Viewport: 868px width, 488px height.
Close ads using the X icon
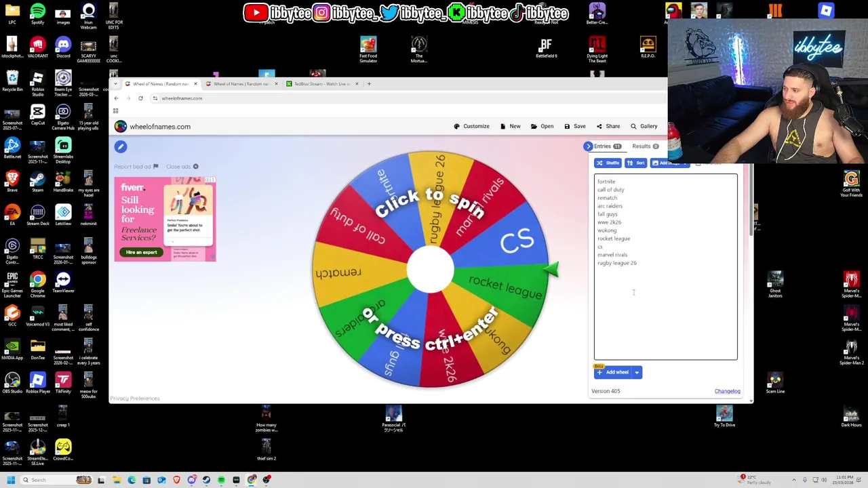coord(195,167)
